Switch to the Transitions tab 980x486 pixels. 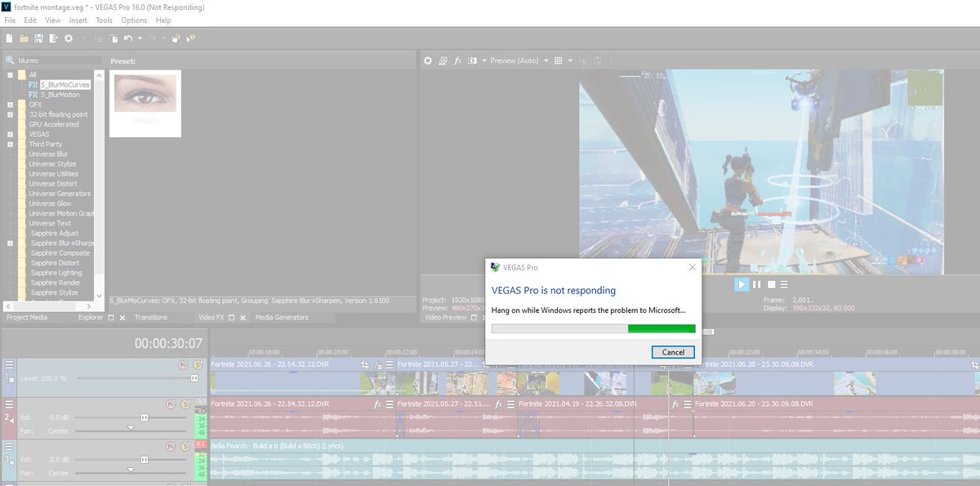150,317
